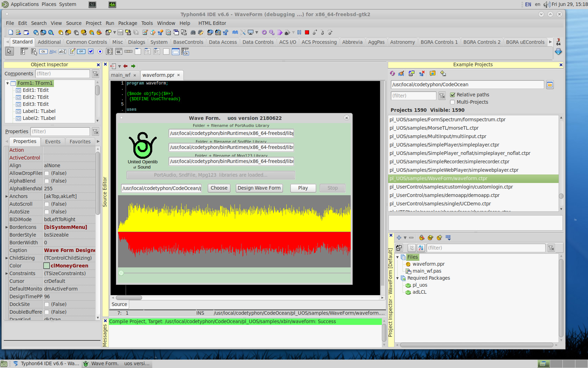588x368 pixels.
Task: Toggle the AutoSize property checkbox
Action: point(47,212)
